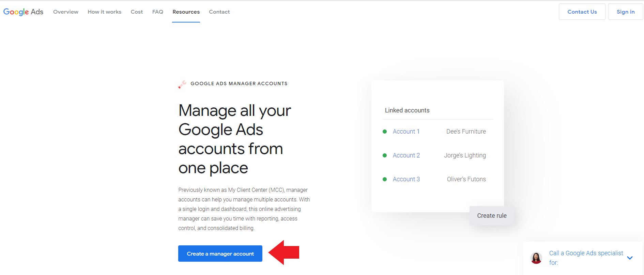Open the Account 1 link

406,132
